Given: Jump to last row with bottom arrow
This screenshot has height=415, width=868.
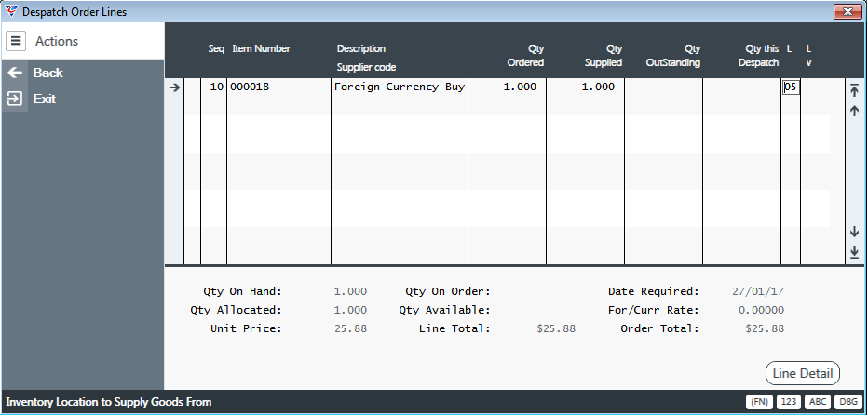Looking at the screenshot, I should tap(854, 252).
